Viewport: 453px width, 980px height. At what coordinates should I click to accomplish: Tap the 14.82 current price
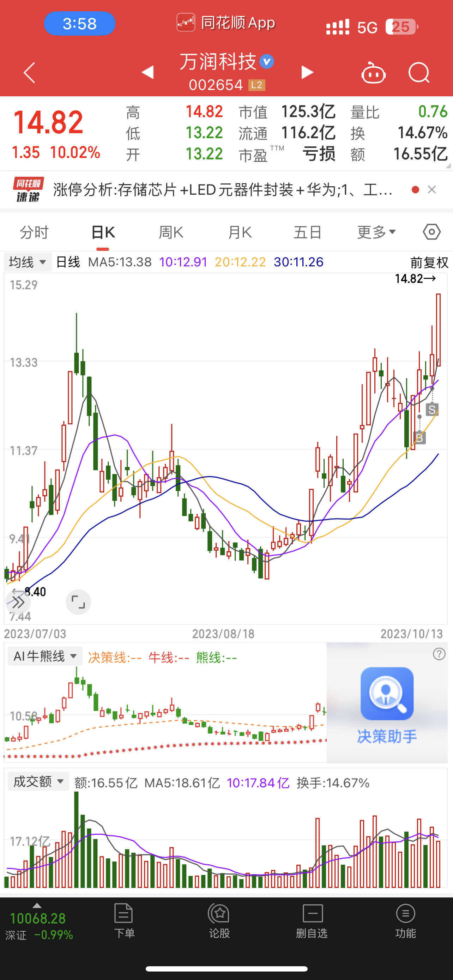click(48, 122)
